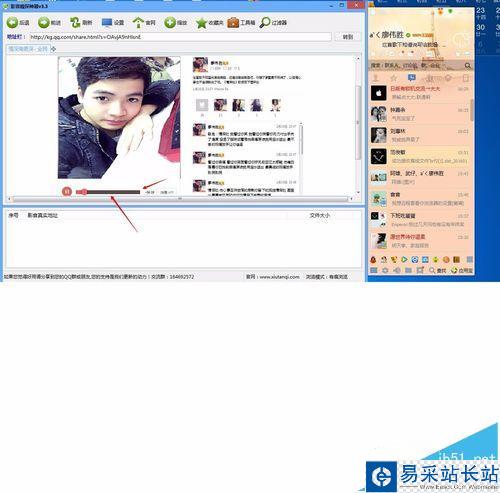Click the 文件大小 column header
Image resolution: width=500 pixels, height=493 pixels.
(319, 215)
